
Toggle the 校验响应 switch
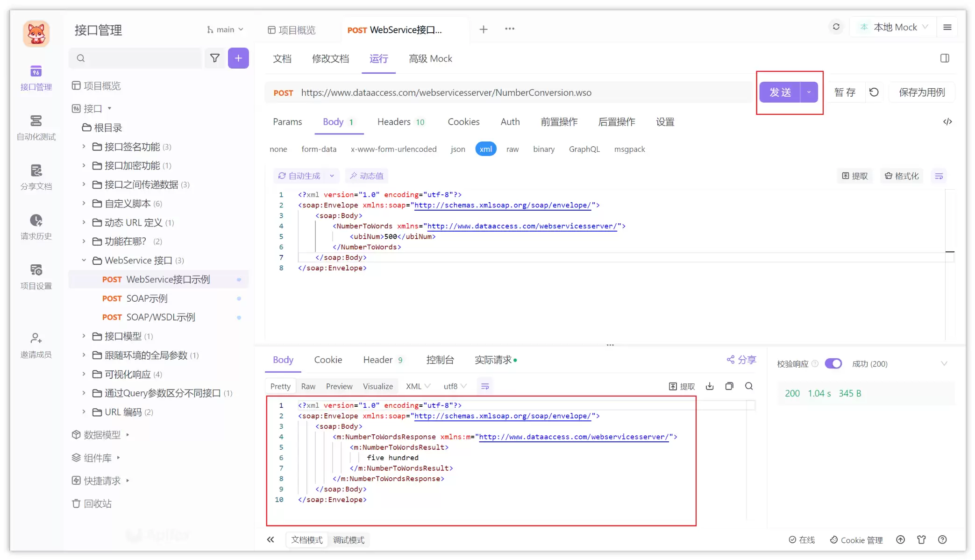click(833, 363)
